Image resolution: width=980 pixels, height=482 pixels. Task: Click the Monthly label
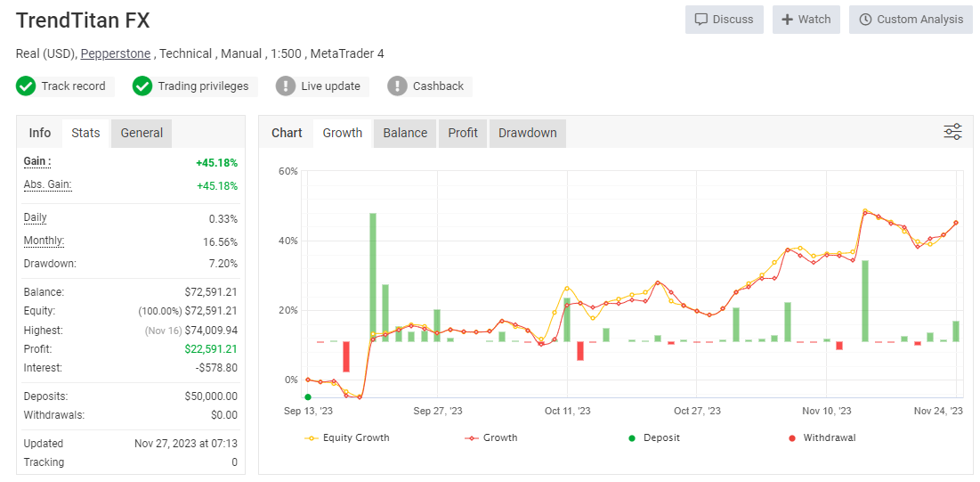(44, 241)
